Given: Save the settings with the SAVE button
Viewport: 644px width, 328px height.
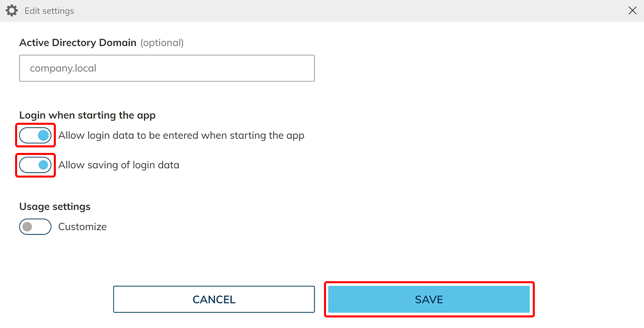Looking at the screenshot, I should point(429,300).
